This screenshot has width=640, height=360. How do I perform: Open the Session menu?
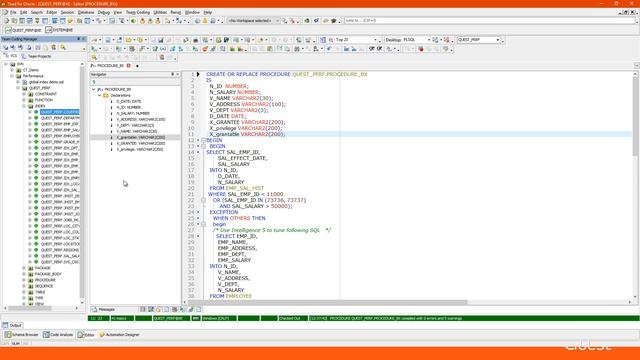pyautogui.click(x=67, y=13)
